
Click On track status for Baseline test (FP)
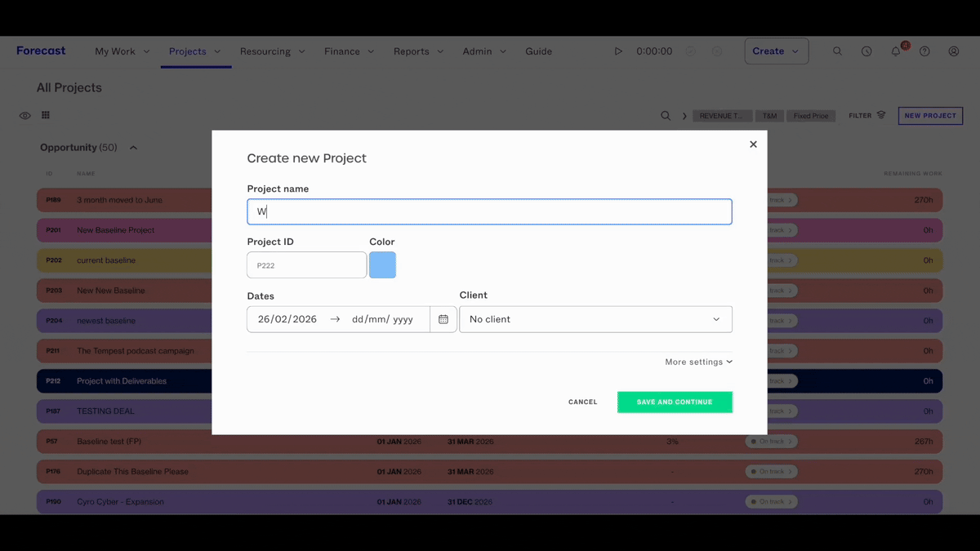point(771,442)
